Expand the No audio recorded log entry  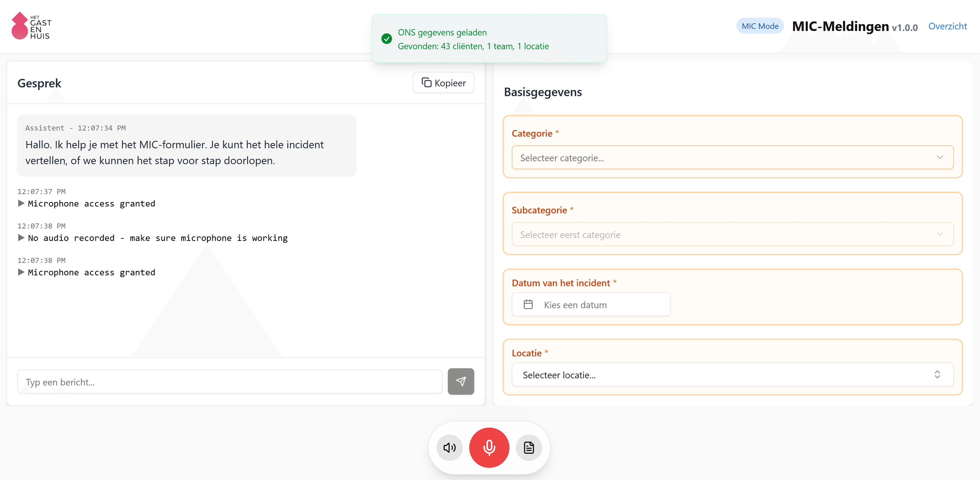tap(21, 238)
